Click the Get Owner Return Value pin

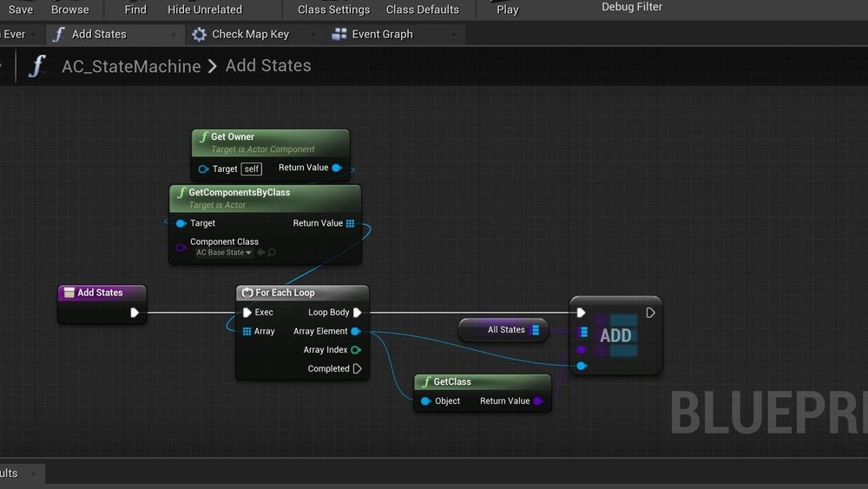337,168
